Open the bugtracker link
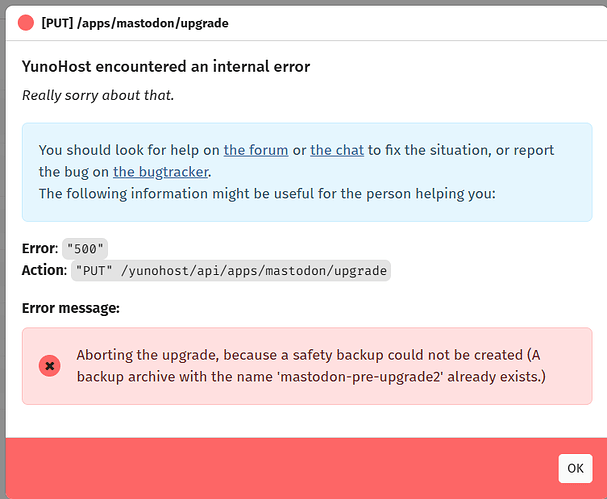The height and width of the screenshot is (499, 607). point(161,172)
